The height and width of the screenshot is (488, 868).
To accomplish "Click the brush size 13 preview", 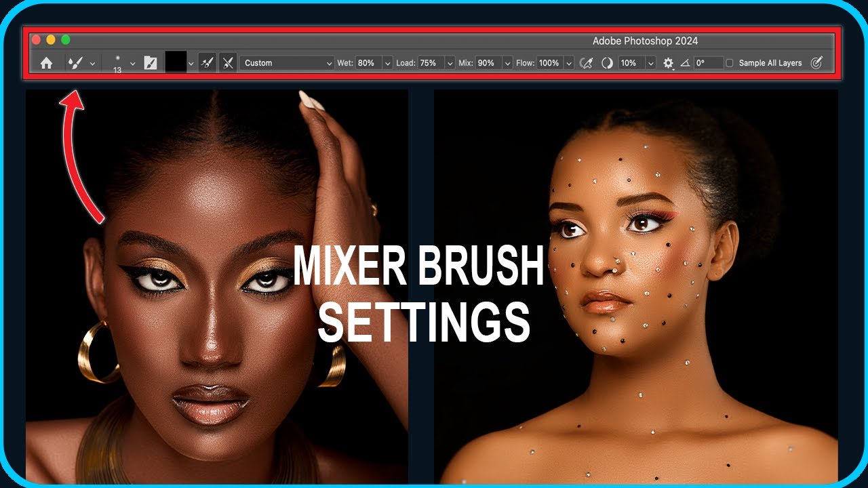I will [117, 64].
